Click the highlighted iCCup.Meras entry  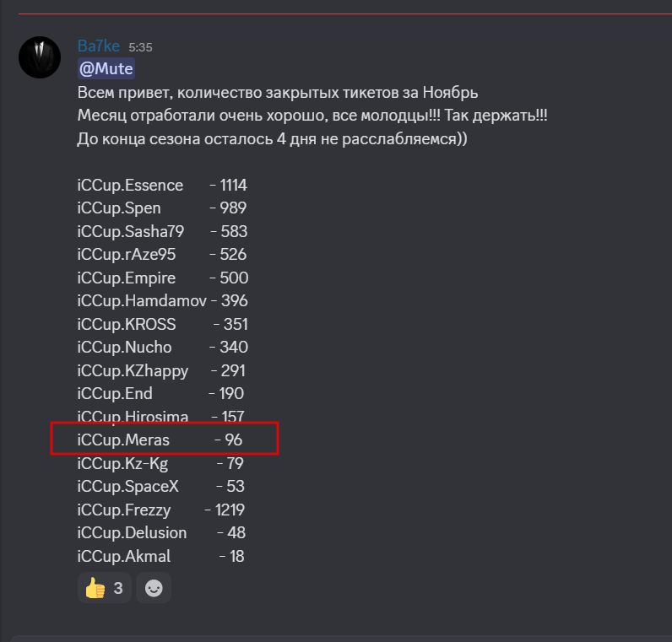[160, 440]
